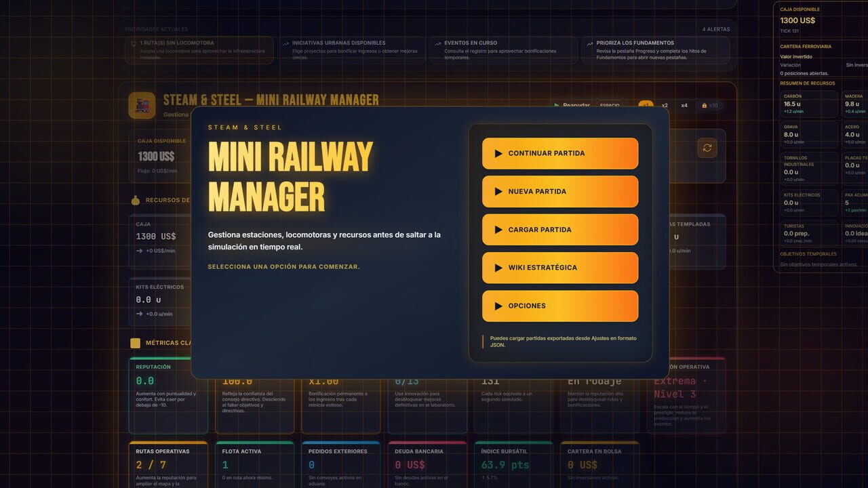Click the refresh icon button

[707, 148]
